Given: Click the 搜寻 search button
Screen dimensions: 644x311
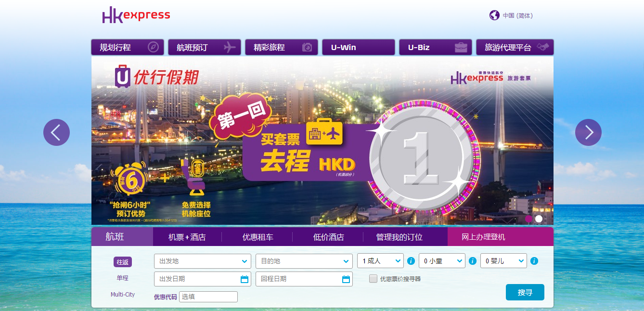Looking at the screenshot, I should (525, 292).
